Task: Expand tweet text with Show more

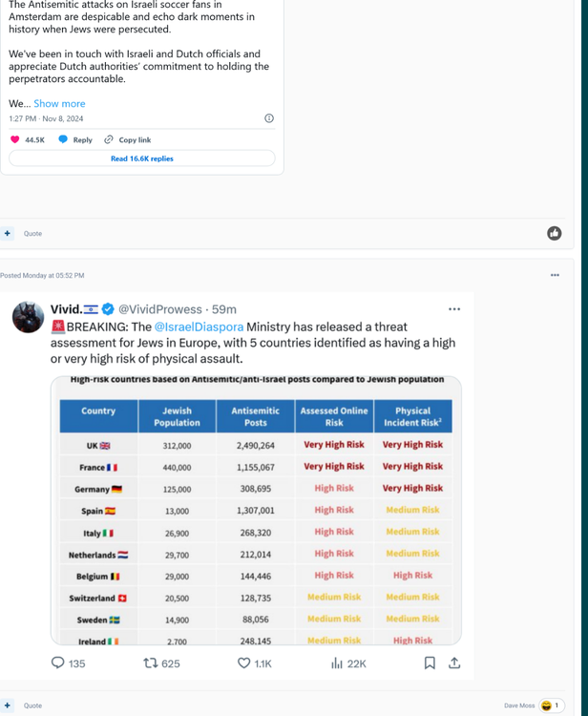Action: click(x=59, y=103)
